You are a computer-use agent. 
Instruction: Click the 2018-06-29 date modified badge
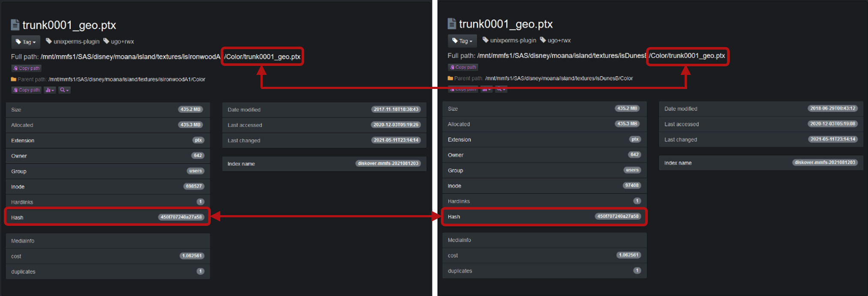(832, 109)
